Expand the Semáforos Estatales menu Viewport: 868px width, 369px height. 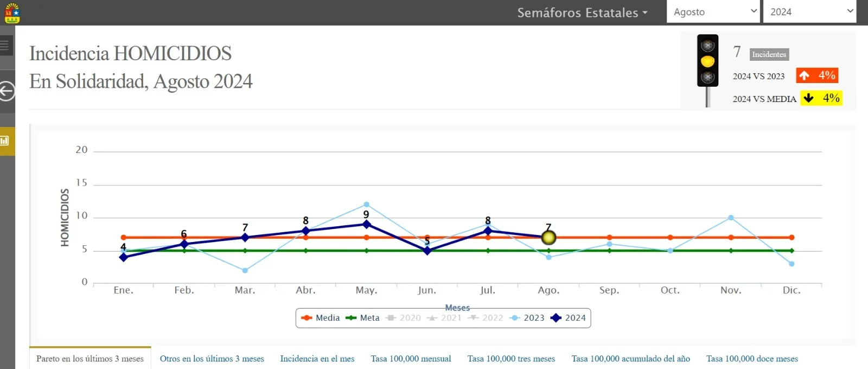tap(582, 12)
